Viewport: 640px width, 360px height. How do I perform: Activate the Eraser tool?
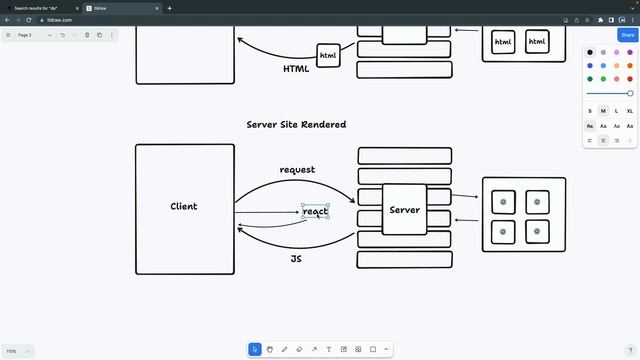click(299, 349)
